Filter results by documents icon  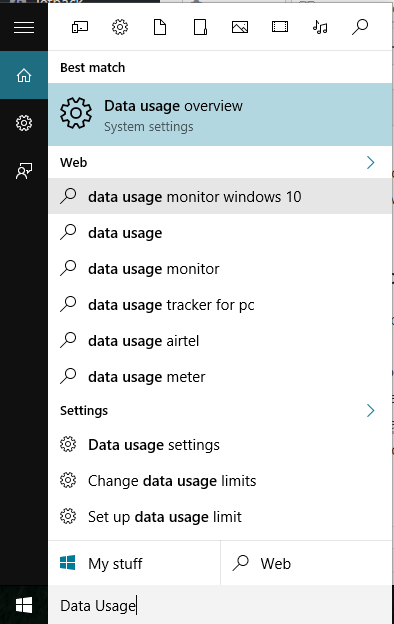click(x=160, y=27)
